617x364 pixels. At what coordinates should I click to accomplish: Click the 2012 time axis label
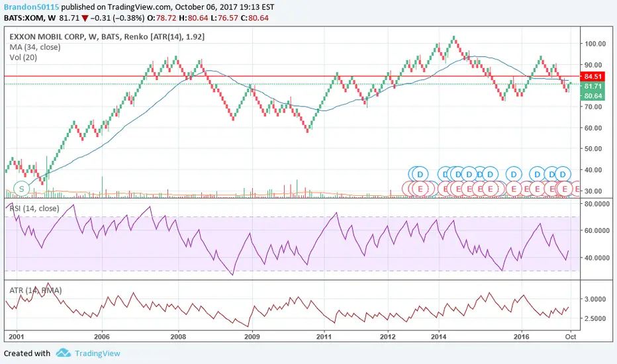coord(387,337)
